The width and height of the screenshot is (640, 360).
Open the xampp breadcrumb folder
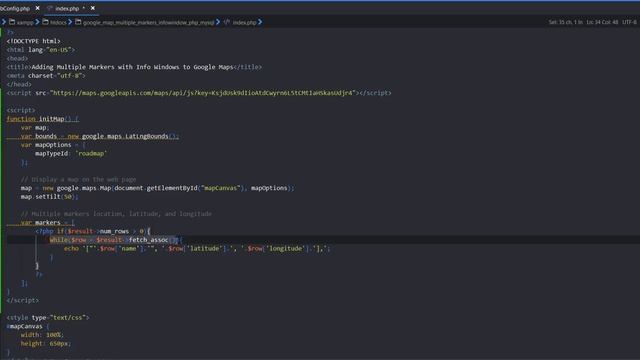tap(24, 22)
